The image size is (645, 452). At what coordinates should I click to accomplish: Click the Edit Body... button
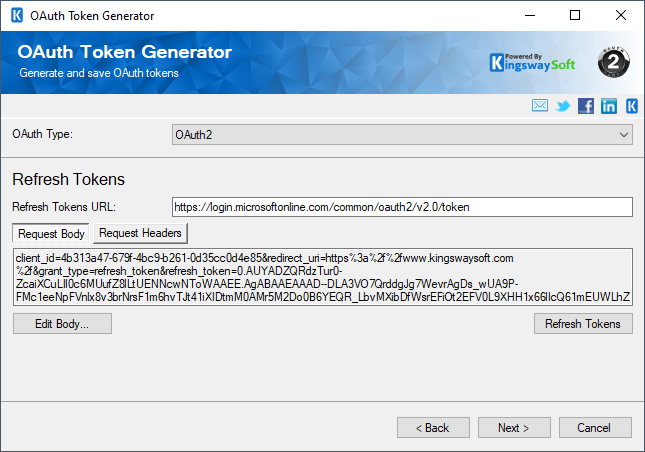(62, 324)
